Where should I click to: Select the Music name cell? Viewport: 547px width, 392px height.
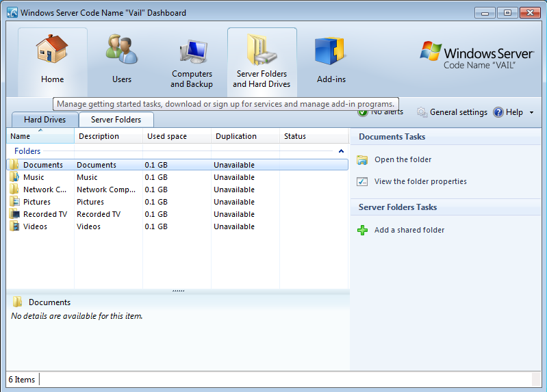[x=34, y=177]
